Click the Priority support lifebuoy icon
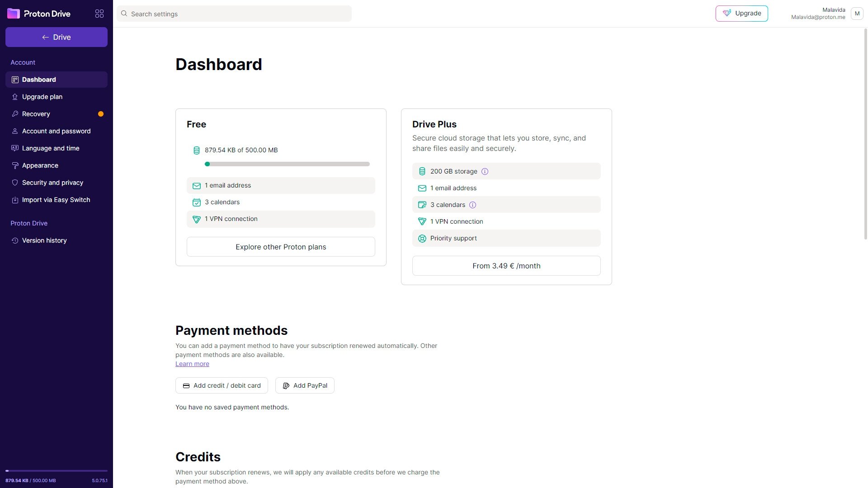Viewport: 868px width, 488px height. pos(422,239)
